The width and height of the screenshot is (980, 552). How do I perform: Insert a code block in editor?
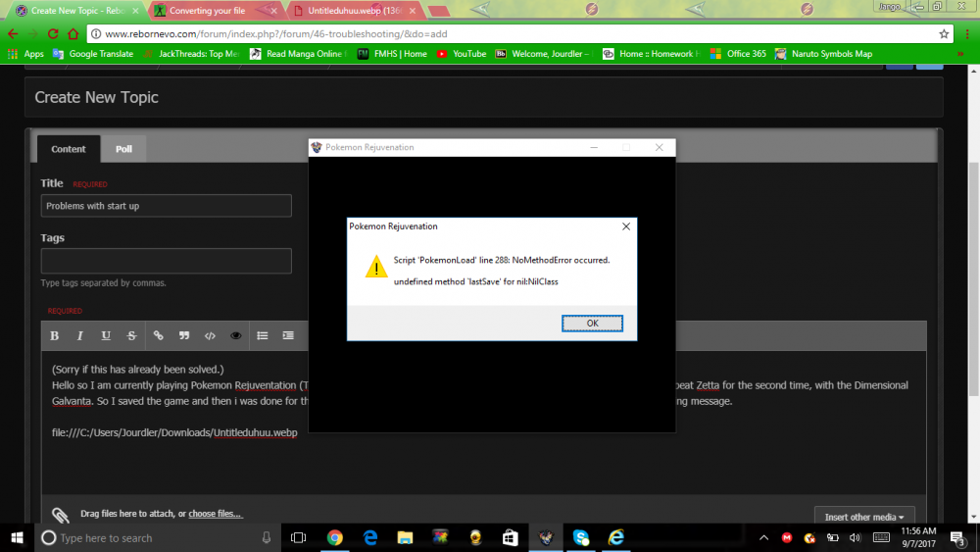coord(210,335)
